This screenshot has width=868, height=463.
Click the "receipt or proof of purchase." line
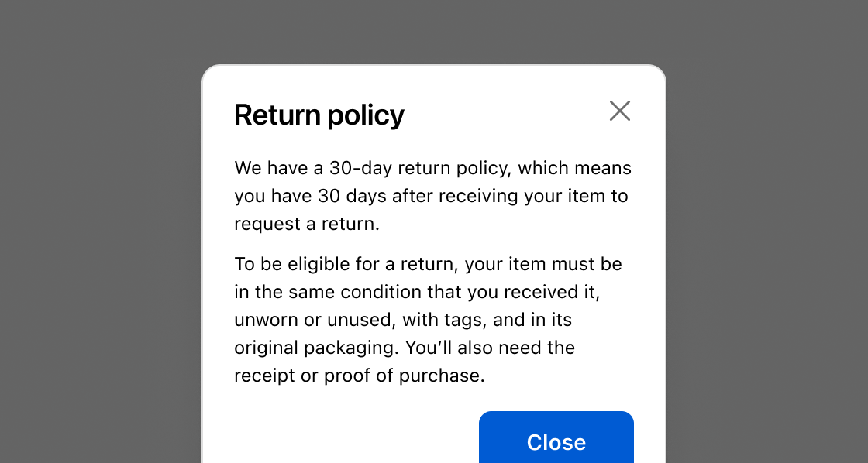coord(360,376)
